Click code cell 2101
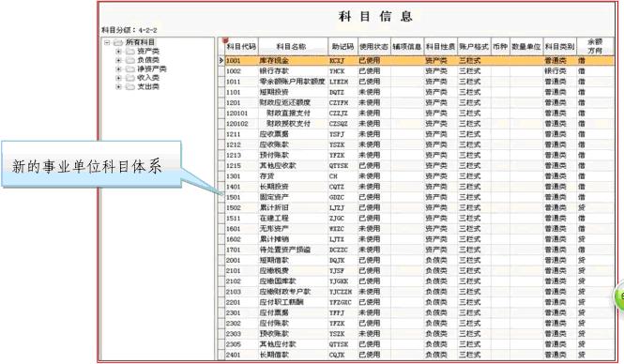 click(x=241, y=271)
